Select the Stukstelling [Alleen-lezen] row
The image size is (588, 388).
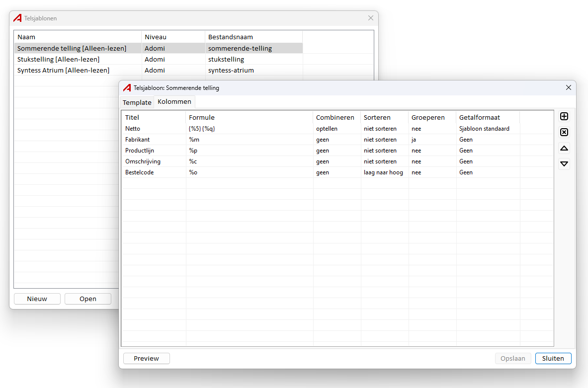point(159,59)
